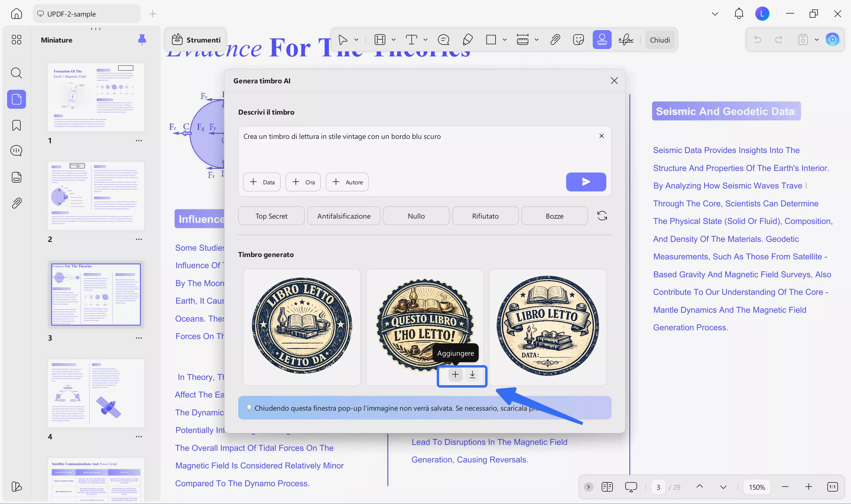Click the Chiudi button

[659, 39]
